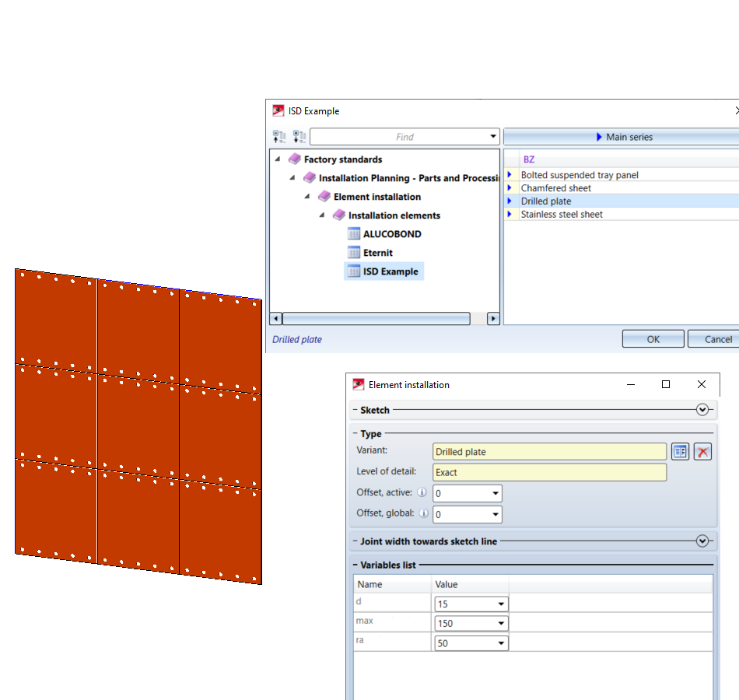
Task: Collapse the Factory standards tree node
Action: pos(278,159)
